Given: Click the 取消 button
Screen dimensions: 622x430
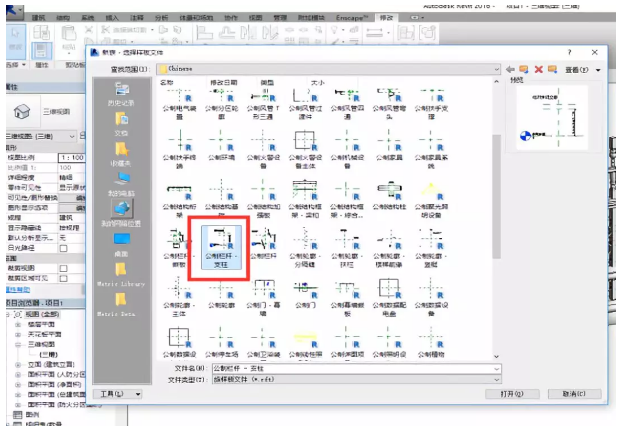Looking at the screenshot, I should pos(574,394).
